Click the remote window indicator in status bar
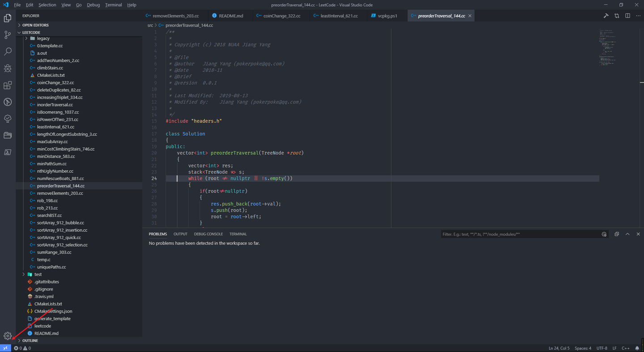Viewport: 644px width, 352px height. point(5,348)
